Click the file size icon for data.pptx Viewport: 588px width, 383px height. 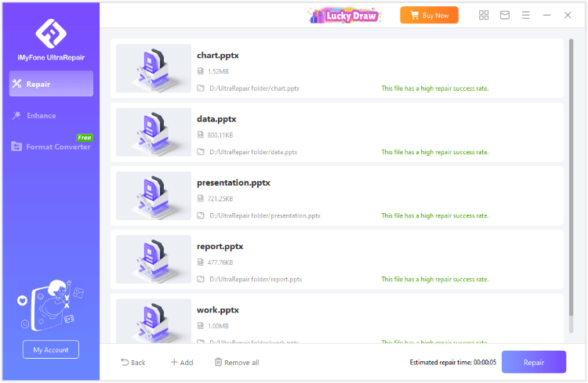coord(201,135)
